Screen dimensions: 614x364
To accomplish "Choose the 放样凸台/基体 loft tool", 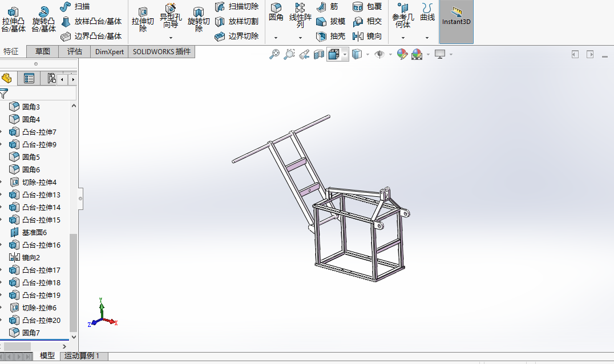I will 91,22.
